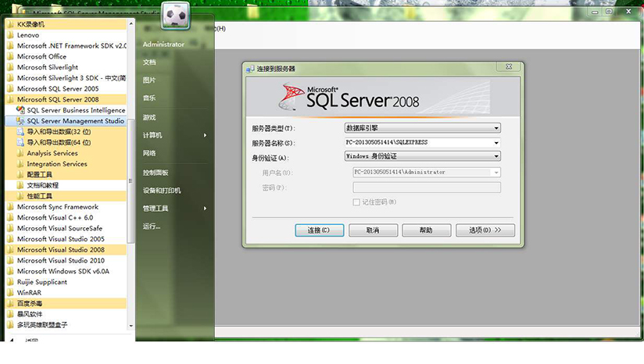Open the 暴风软件 folder
The image size is (644, 364).
66,314
